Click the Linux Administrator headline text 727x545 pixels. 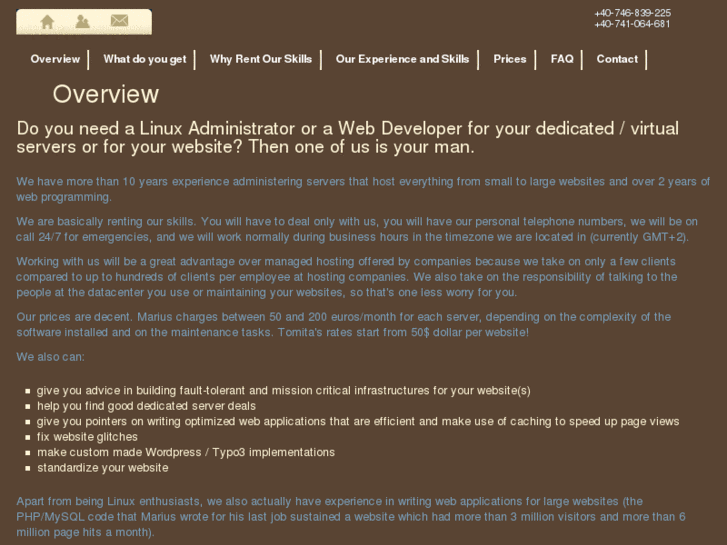348,137
